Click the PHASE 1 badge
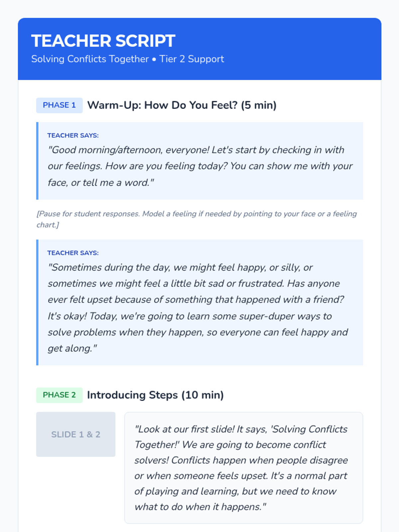This screenshot has height=532, width=399. 59,105
